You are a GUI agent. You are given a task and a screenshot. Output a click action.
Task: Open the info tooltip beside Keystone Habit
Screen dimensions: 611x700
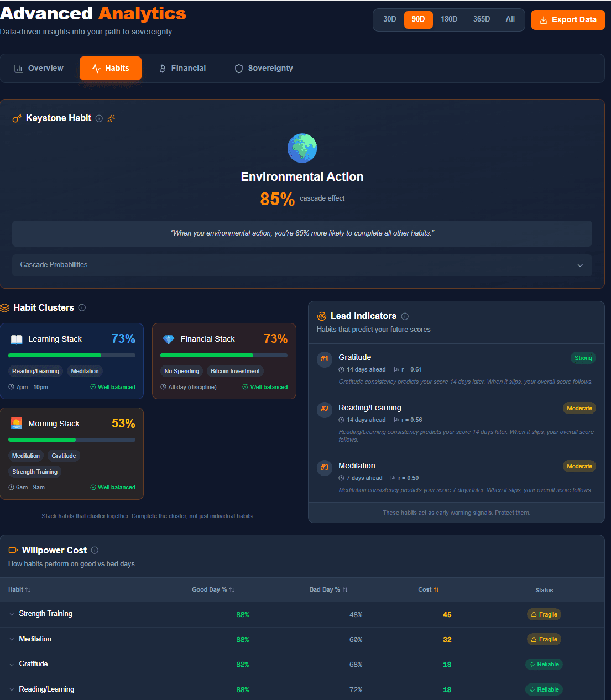tap(98, 118)
